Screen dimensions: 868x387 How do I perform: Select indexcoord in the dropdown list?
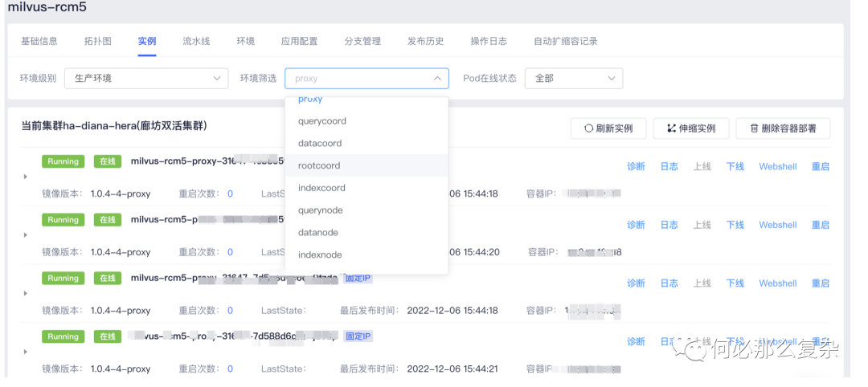coord(366,188)
